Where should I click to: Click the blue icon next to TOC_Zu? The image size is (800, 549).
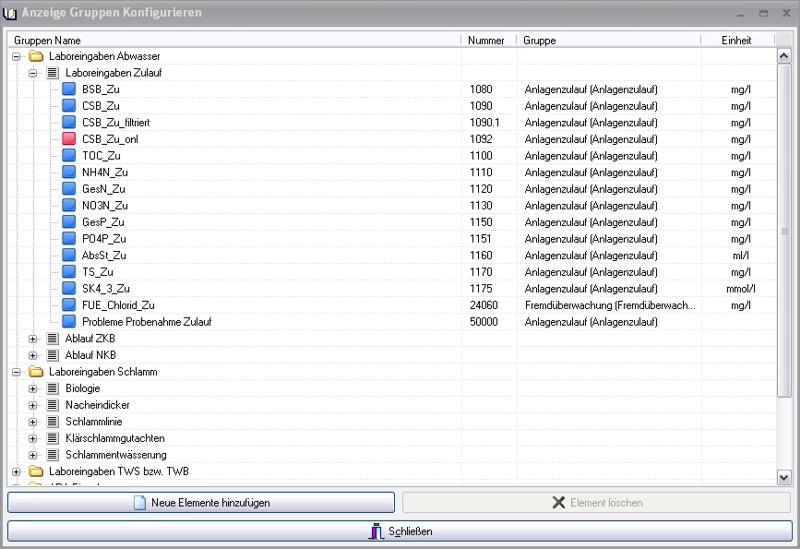point(69,155)
